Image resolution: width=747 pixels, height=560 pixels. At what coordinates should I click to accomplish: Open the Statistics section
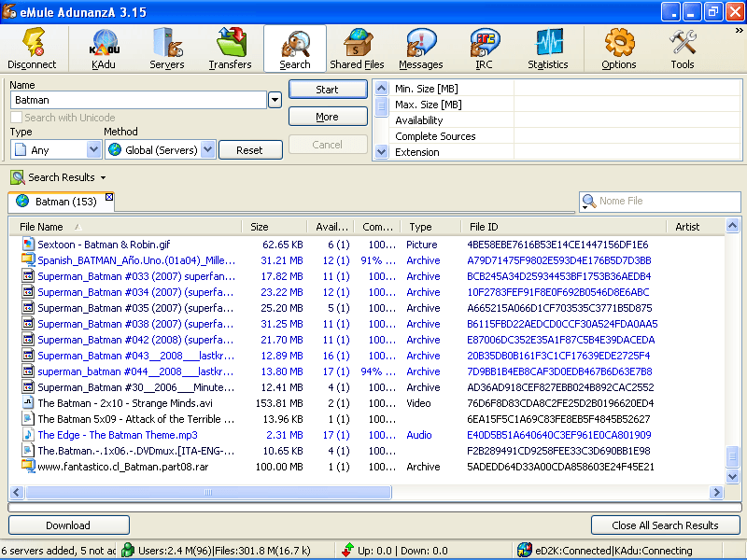click(x=548, y=49)
